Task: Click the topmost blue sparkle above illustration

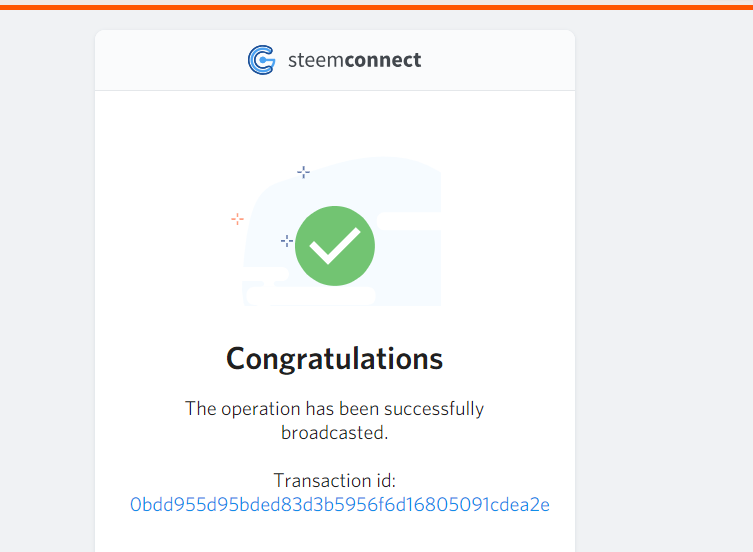Action: 303,172
